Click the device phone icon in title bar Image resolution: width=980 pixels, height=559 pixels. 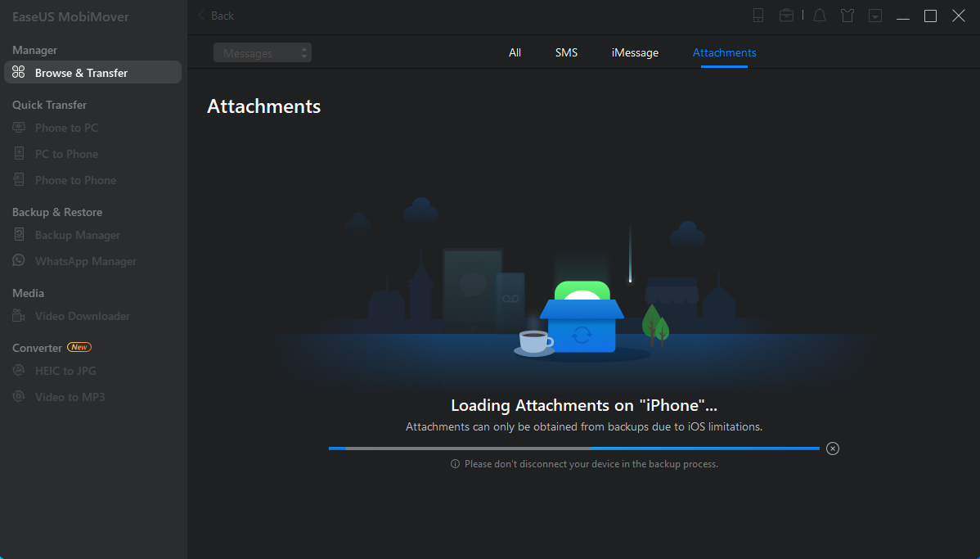[758, 16]
